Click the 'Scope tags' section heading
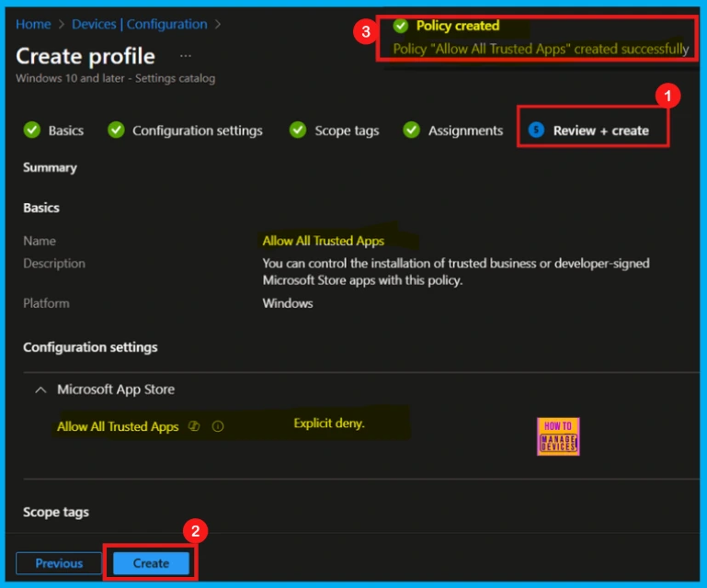 56,513
